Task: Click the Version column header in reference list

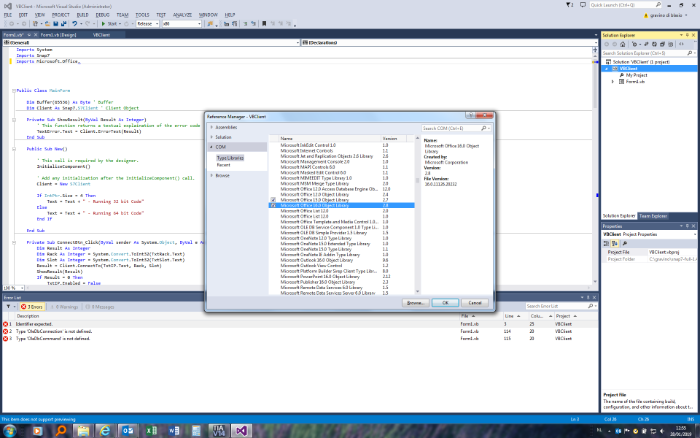Action: click(393, 138)
